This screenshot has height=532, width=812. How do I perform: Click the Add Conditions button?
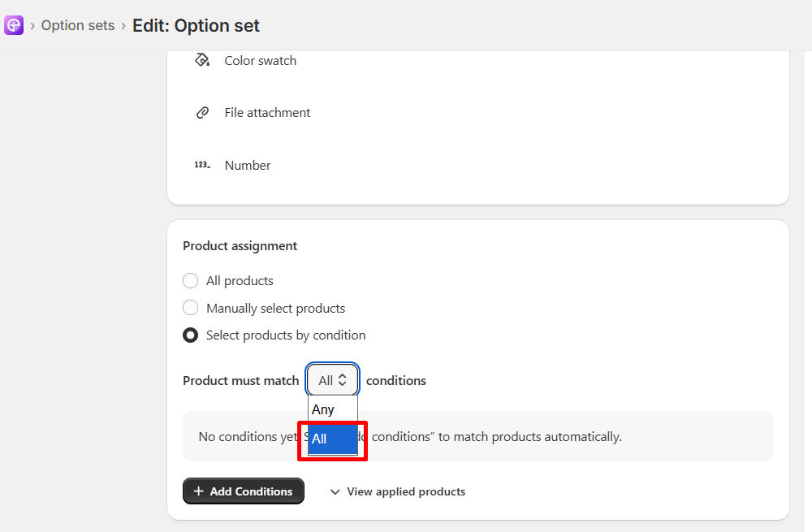pyautogui.click(x=244, y=491)
